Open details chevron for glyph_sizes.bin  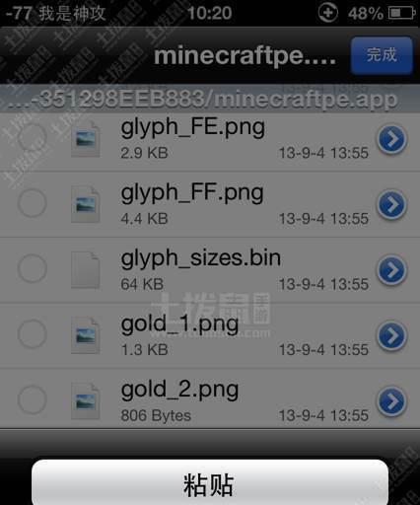click(x=391, y=270)
